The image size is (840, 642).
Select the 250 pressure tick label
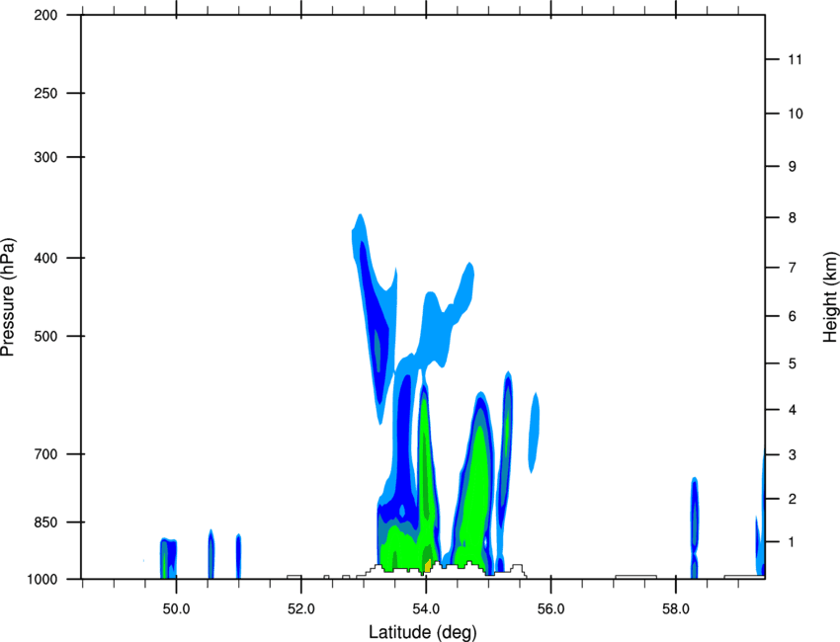[x=45, y=93]
